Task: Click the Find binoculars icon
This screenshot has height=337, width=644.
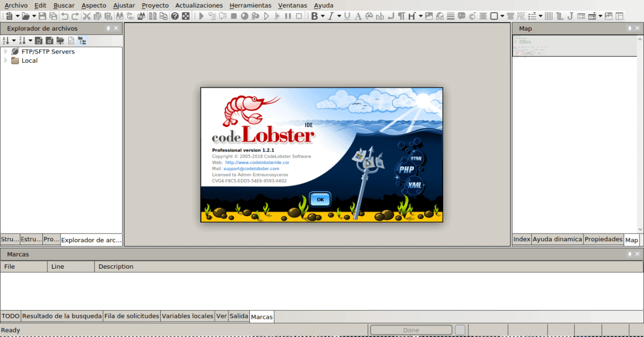Action: coord(119,16)
